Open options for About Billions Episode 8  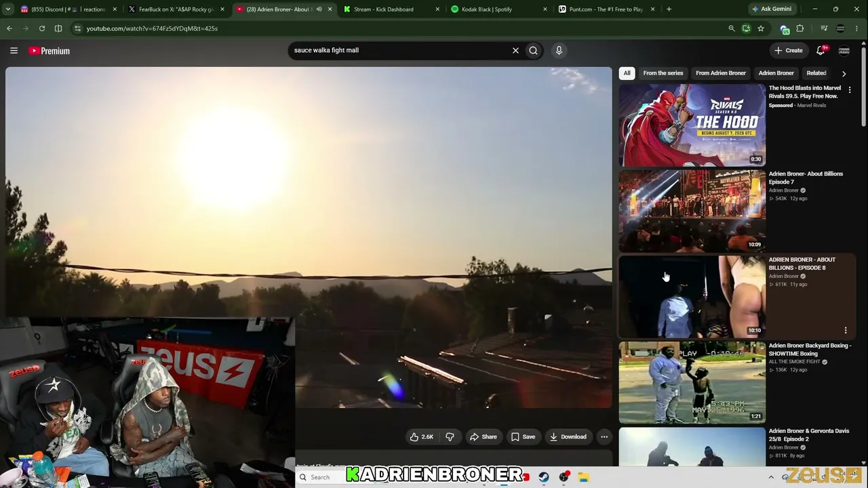point(846,330)
